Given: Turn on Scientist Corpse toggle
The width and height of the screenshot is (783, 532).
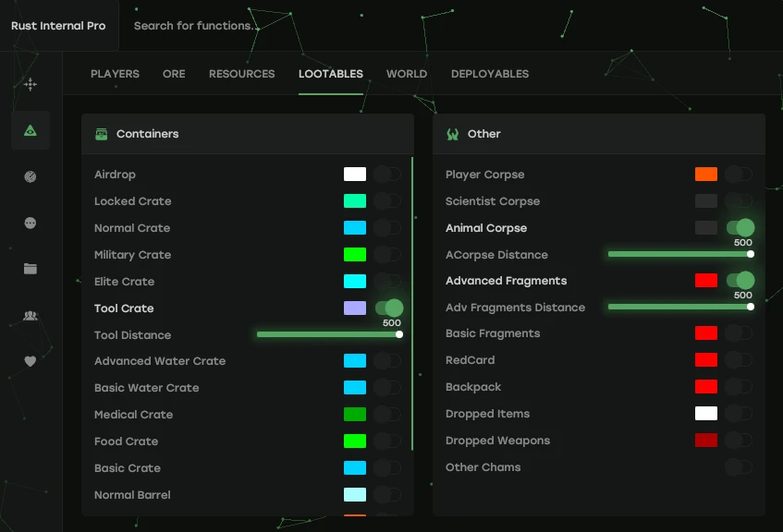Looking at the screenshot, I should [739, 201].
